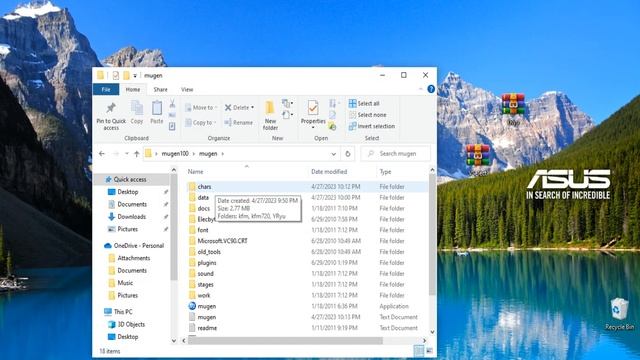Click the New folder icon
Image resolution: width=640 pixels, height=360 pixels.
(x=270, y=108)
